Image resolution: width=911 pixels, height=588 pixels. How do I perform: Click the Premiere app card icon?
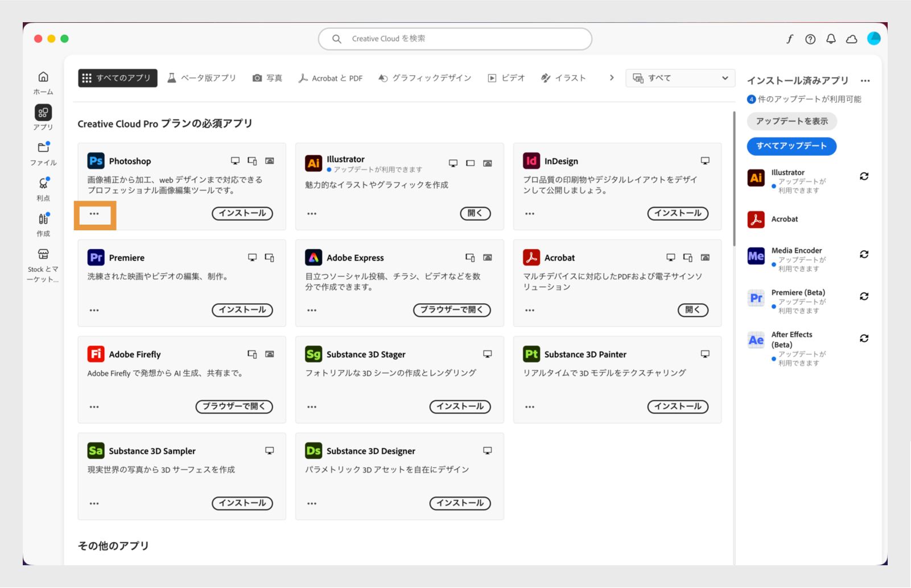coord(96,258)
